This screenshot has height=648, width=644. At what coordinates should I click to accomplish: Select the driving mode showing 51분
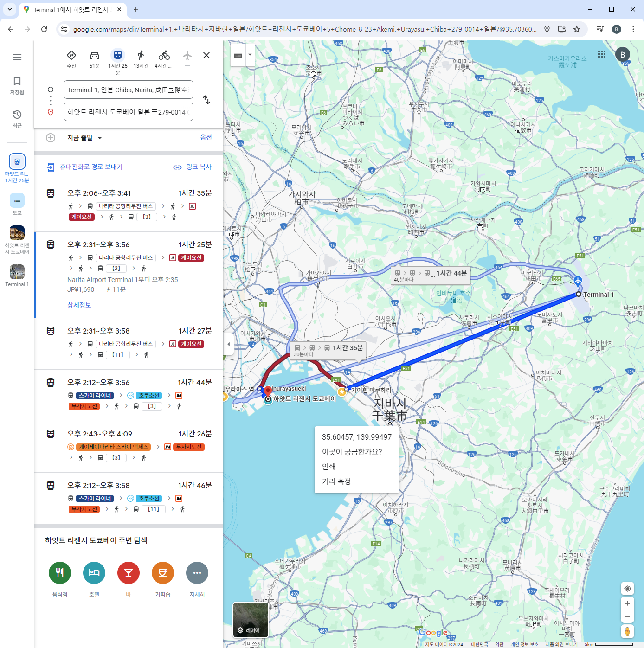[95, 59]
